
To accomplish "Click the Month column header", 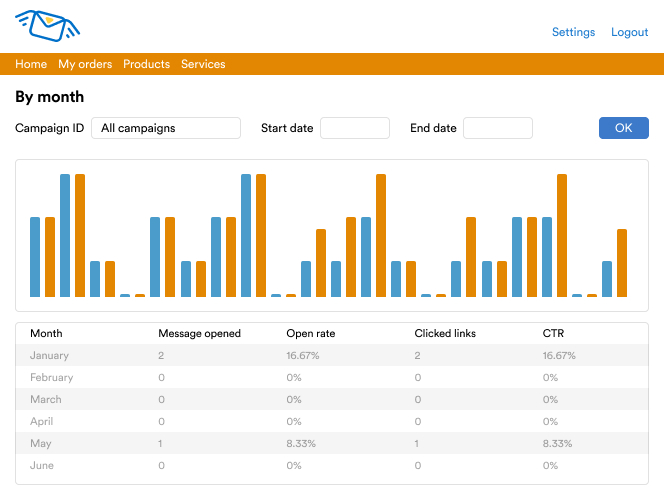I will [x=46, y=333].
